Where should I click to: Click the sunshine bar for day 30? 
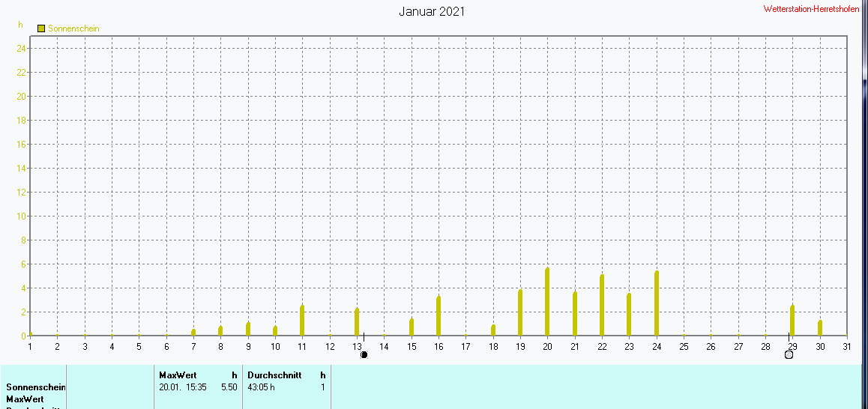820,327
